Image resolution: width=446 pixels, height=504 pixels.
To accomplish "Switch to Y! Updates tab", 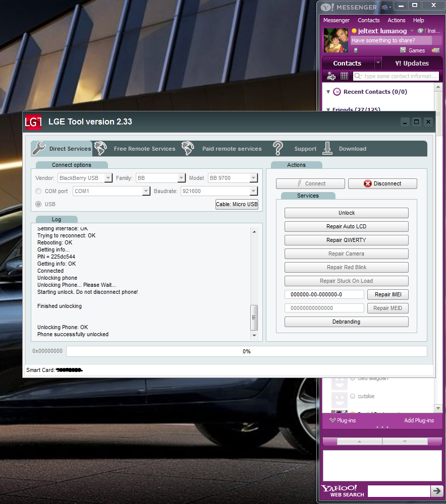I will 412,63.
